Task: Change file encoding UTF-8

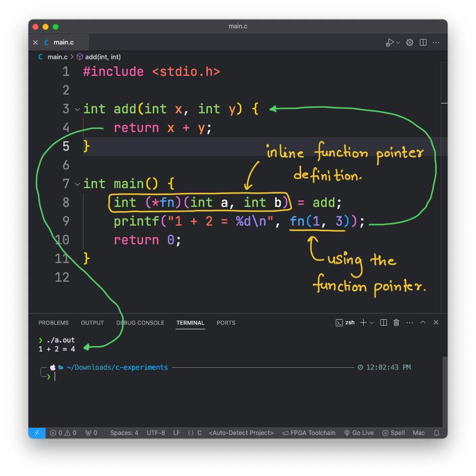Action: pyautogui.click(x=156, y=433)
